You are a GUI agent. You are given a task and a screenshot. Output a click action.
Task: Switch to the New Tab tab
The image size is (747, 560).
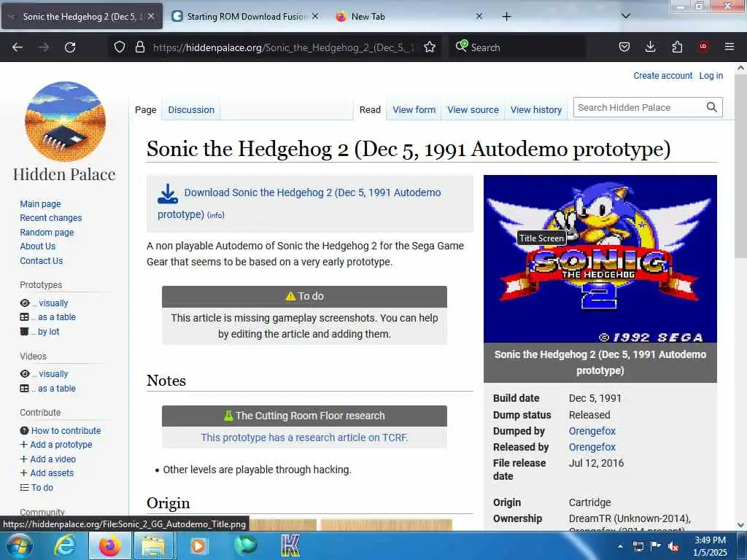pyautogui.click(x=410, y=17)
